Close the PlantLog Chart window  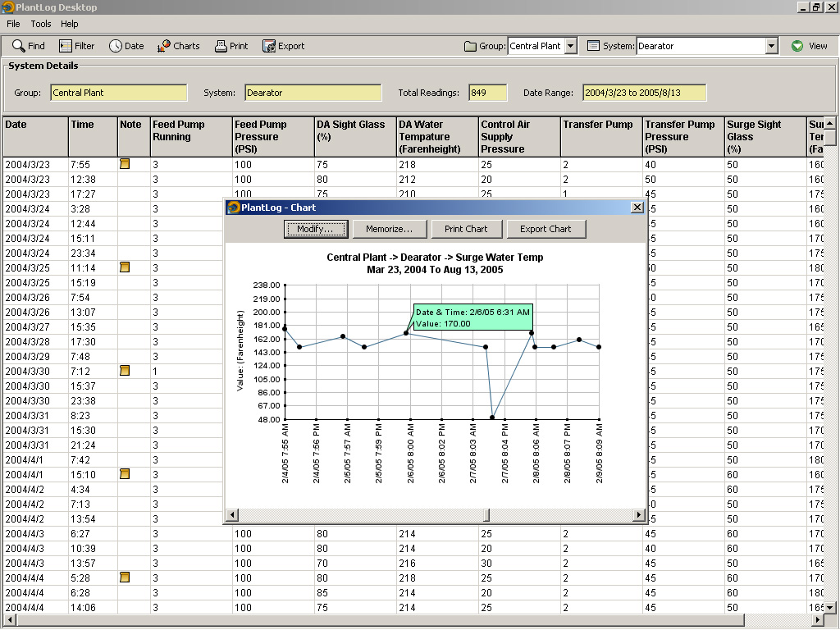637,208
